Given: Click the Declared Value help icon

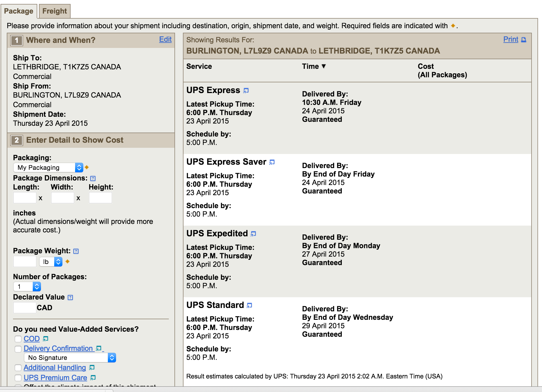Looking at the screenshot, I should 70,298.
